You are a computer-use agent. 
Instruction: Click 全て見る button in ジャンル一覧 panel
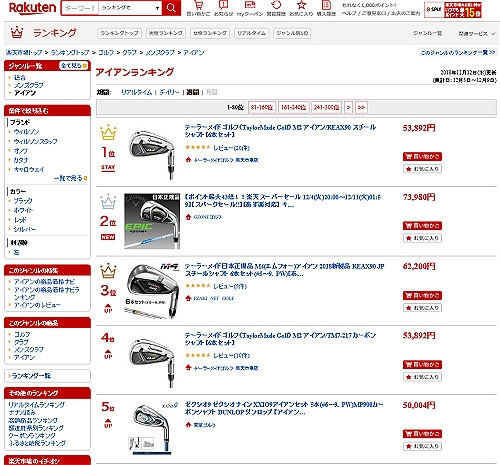(x=73, y=66)
